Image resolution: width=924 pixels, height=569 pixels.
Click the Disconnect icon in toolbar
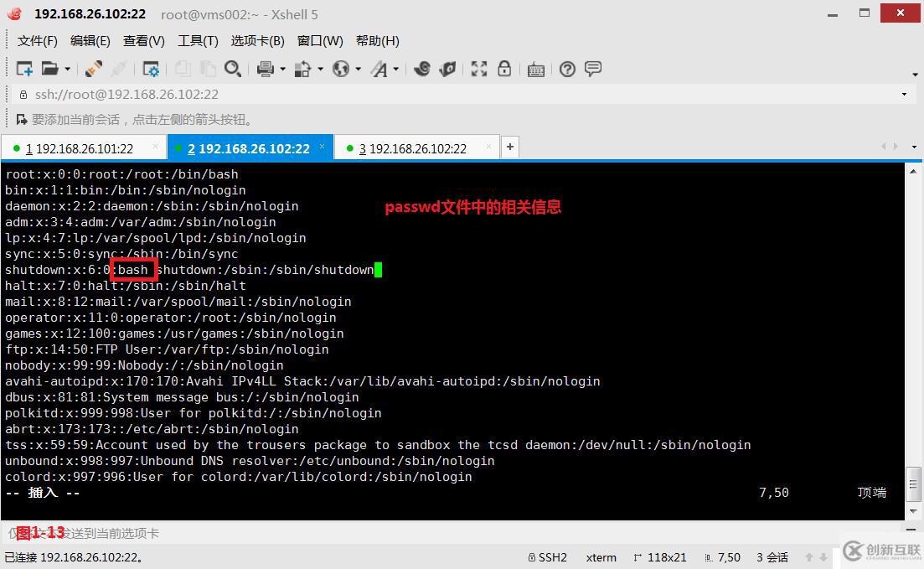pyautogui.click(x=94, y=69)
